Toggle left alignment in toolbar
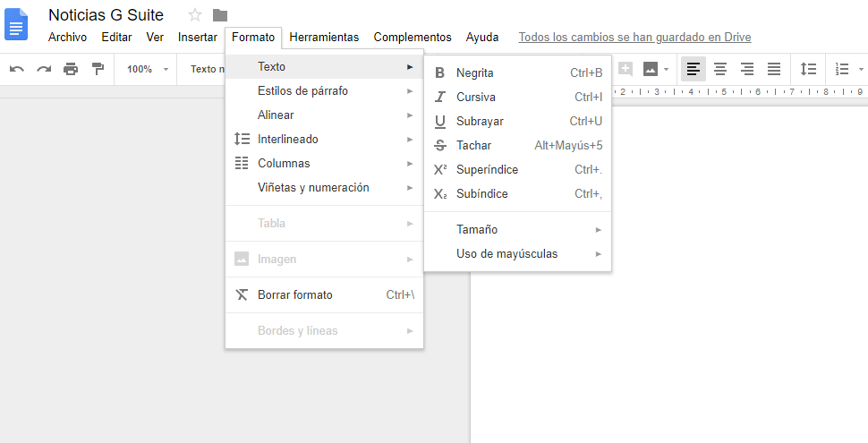Screen dimensions: 868x443 pos(694,69)
